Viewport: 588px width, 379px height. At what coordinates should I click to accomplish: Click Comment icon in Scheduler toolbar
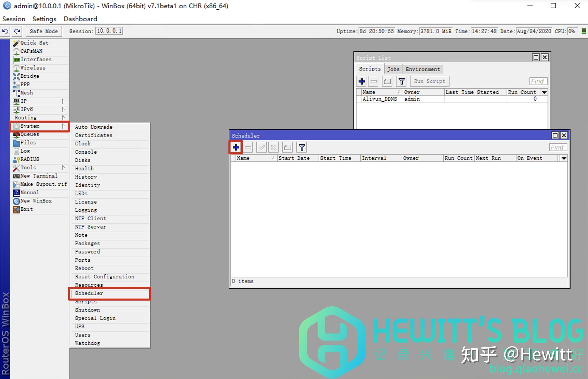pos(288,148)
